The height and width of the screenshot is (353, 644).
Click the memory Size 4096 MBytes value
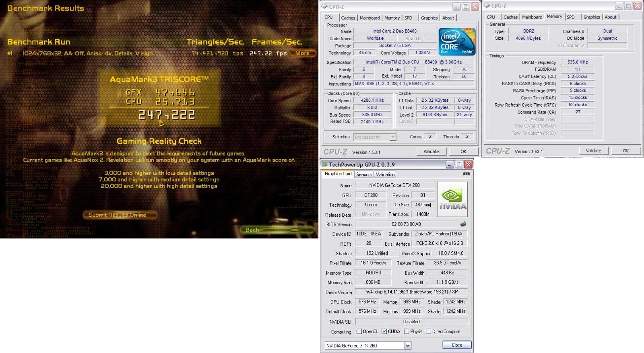click(x=528, y=38)
